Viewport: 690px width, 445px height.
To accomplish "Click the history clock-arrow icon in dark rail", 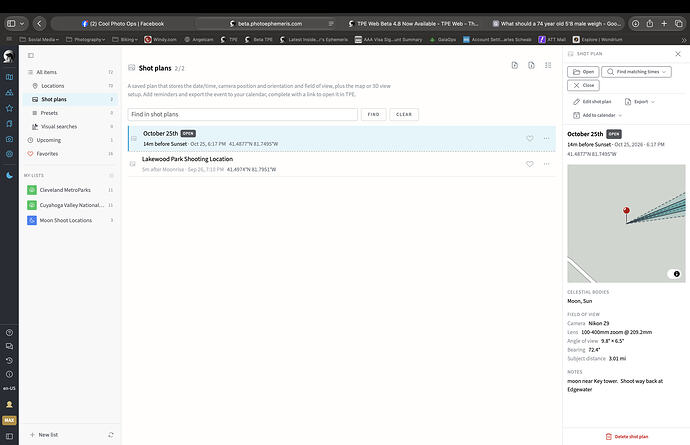I will pos(9,360).
